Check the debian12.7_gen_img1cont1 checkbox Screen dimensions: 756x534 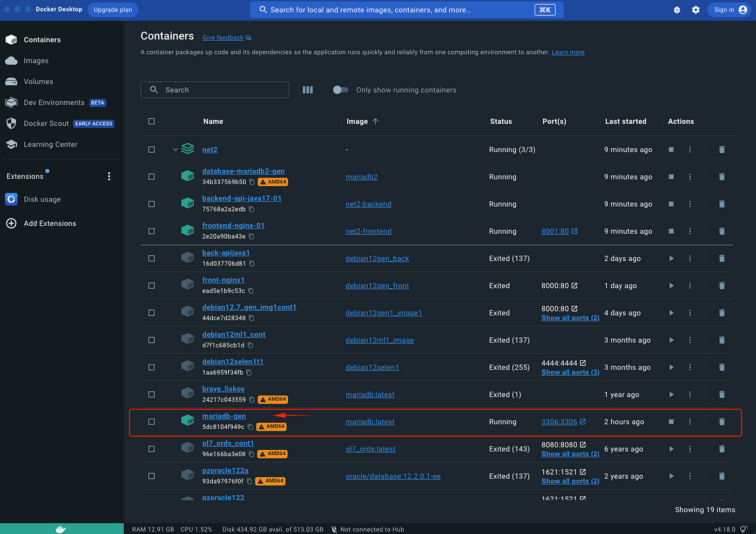152,313
